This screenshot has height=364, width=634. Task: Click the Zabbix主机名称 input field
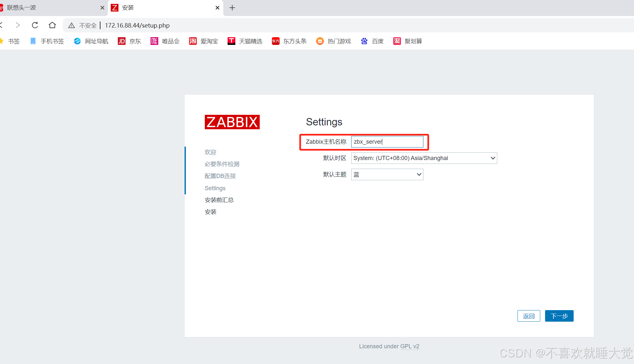[387, 142]
